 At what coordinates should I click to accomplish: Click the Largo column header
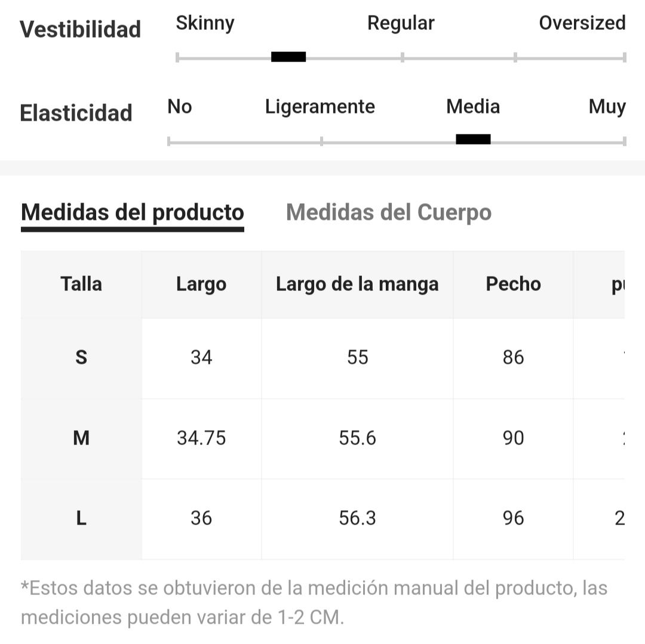point(202,284)
